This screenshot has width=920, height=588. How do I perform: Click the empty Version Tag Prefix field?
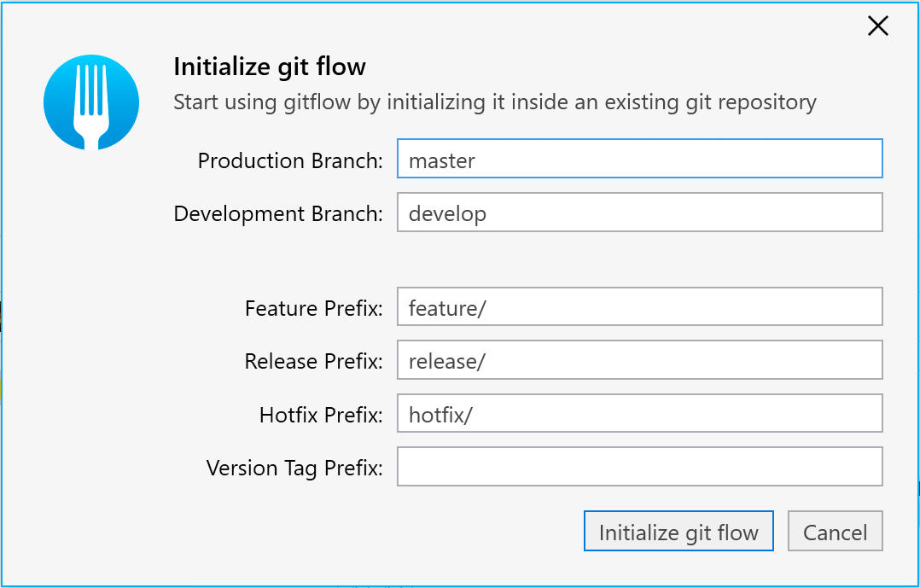click(639, 467)
